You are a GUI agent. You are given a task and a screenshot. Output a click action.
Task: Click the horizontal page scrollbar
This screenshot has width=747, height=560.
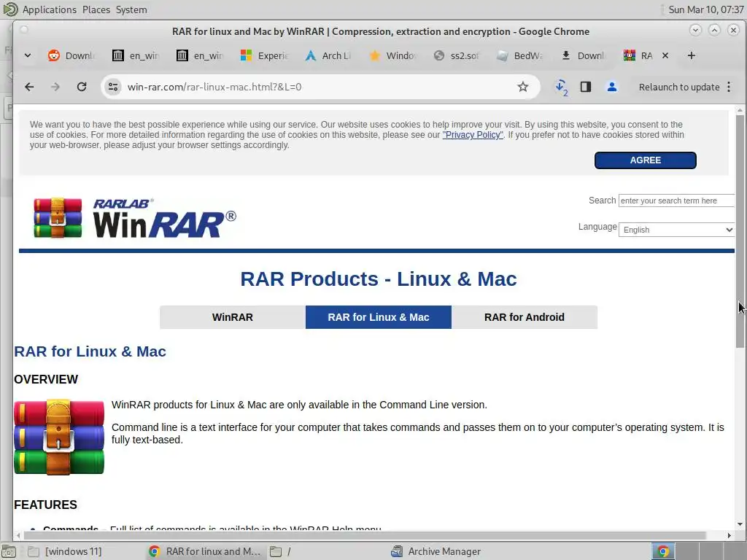[x=364, y=535]
